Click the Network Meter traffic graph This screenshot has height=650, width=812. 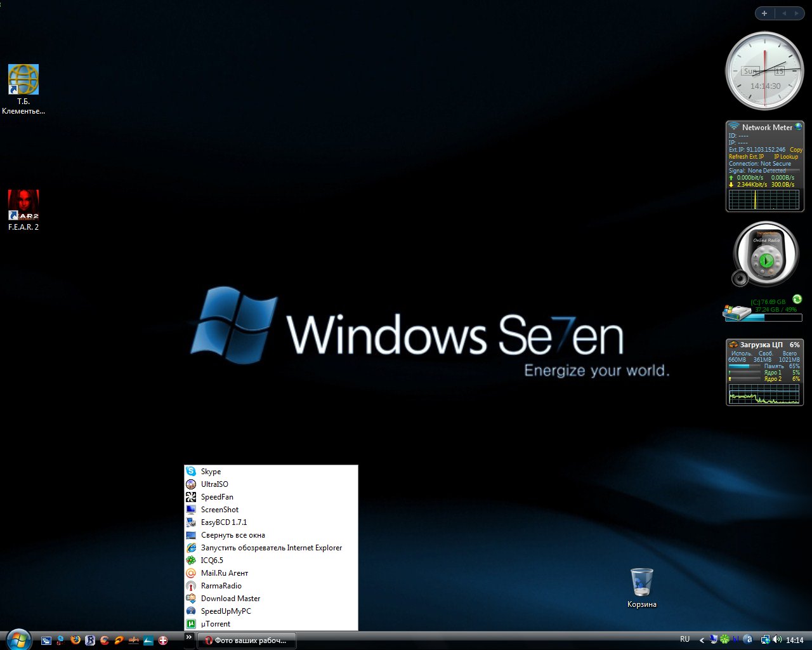764,199
